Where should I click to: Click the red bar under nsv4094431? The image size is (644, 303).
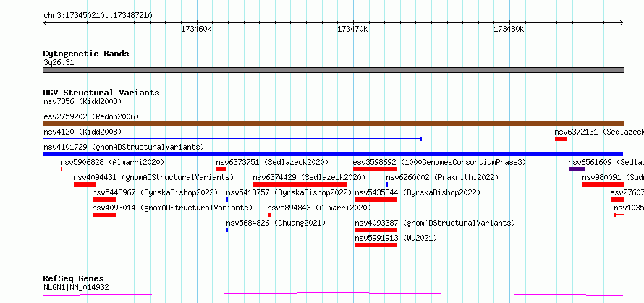click(85, 184)
